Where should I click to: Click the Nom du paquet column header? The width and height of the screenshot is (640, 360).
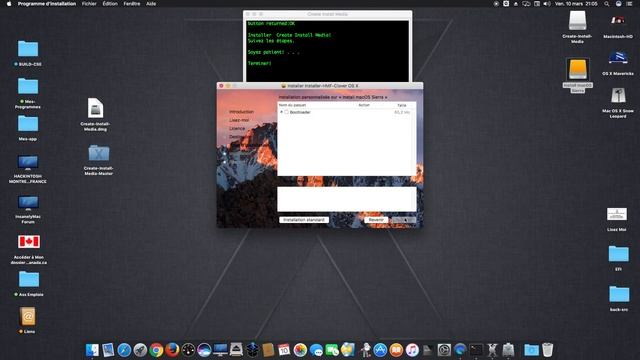(x=292, y=105)
